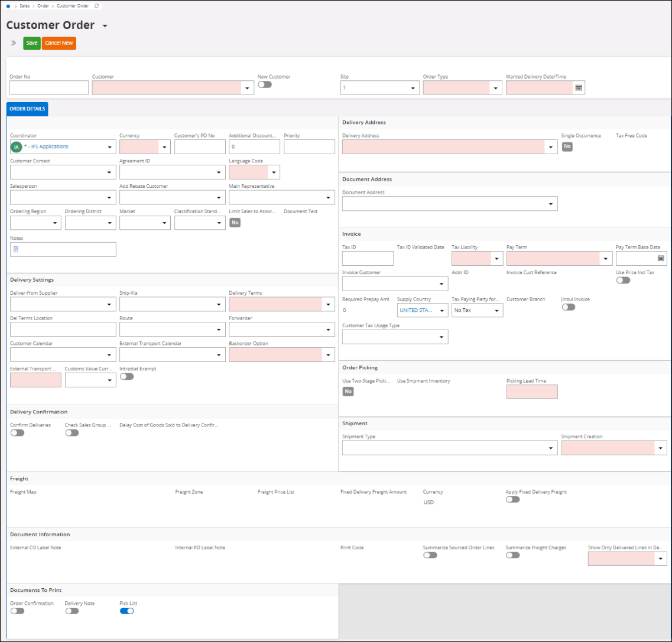
Task: Open the Order Type dropdown
Action: 495,89
